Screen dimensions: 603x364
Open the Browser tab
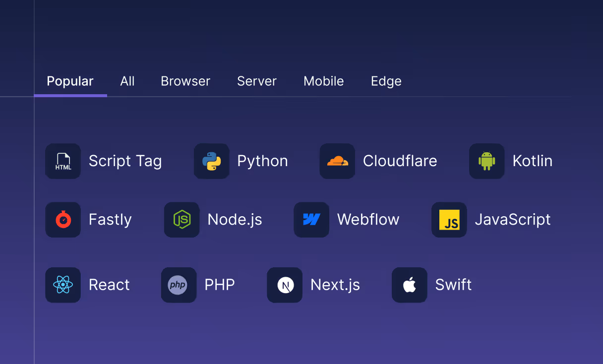(185, 81)
